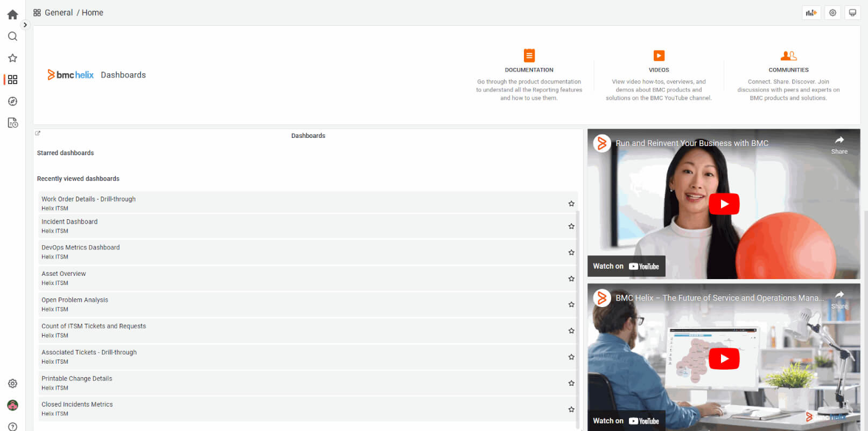Star the Incident Dashboard

coord(571,226)
